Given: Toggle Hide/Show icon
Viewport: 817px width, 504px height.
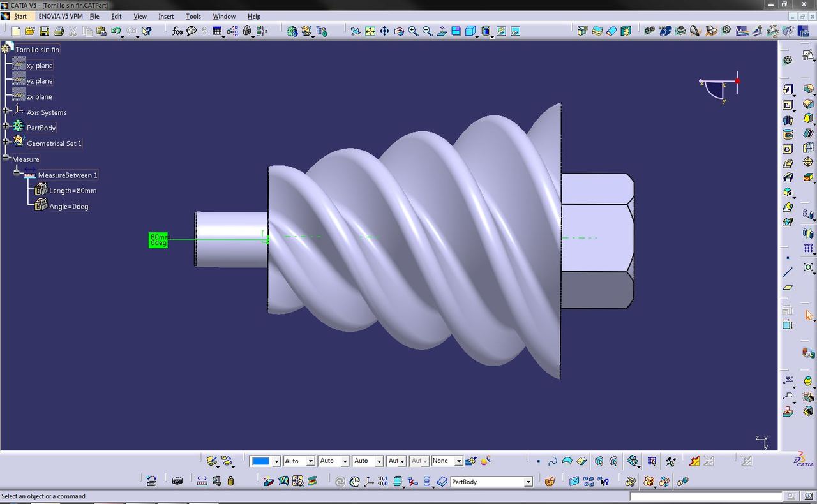Looking at the screenshot, I should point(501,31).
